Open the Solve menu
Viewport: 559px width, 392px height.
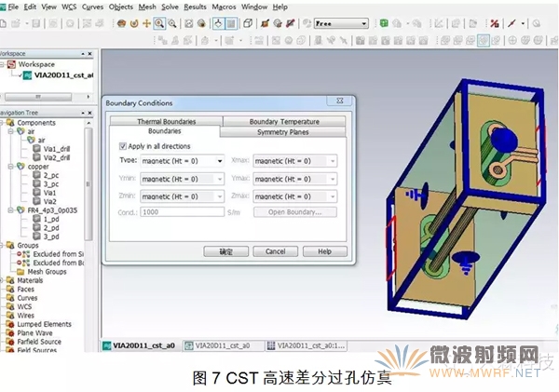(170, 7)
